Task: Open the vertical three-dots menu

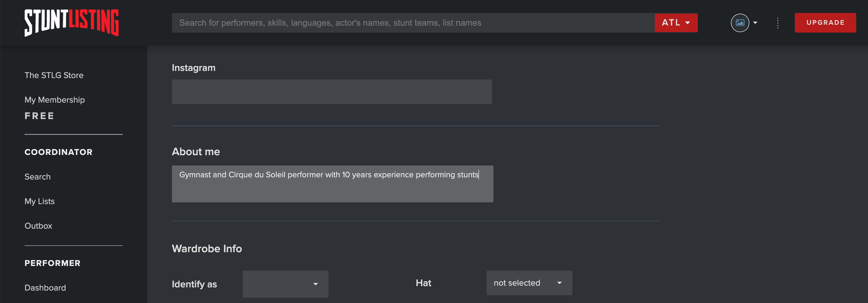Action: click(778, 23)
